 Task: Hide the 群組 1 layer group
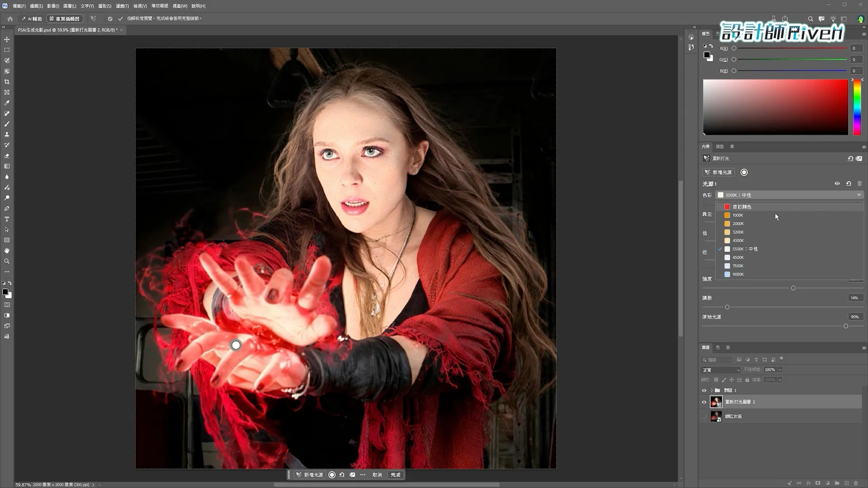click(704, 390)
